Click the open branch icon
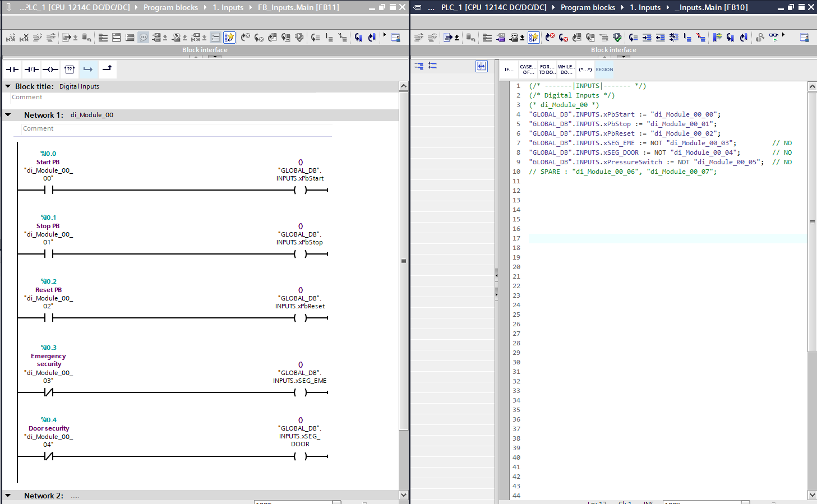Image resolution: width=817 pixels, height=504 pixels. [88, 70]
